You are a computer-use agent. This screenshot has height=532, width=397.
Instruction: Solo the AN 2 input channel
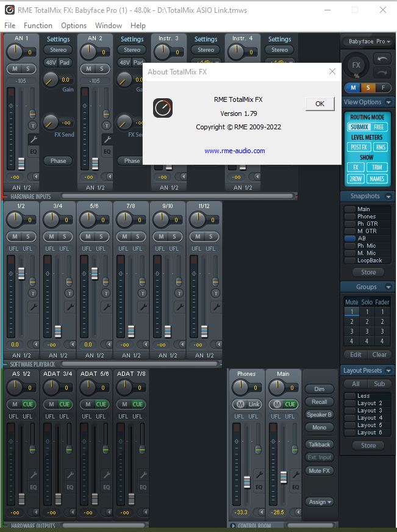point(101,69)
